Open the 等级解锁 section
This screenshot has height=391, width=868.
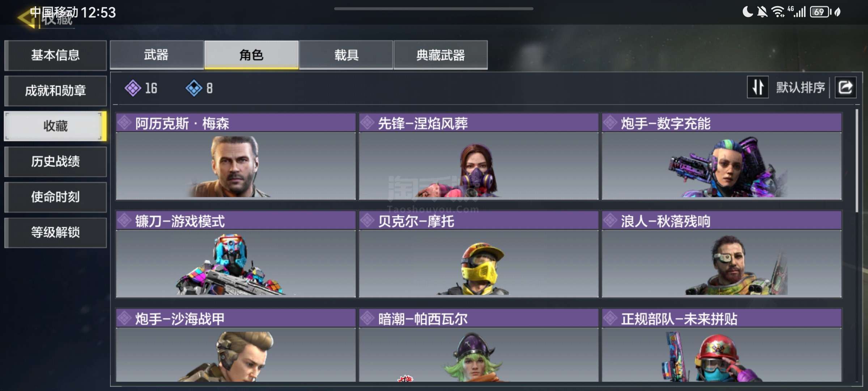(x=55, y=232)
